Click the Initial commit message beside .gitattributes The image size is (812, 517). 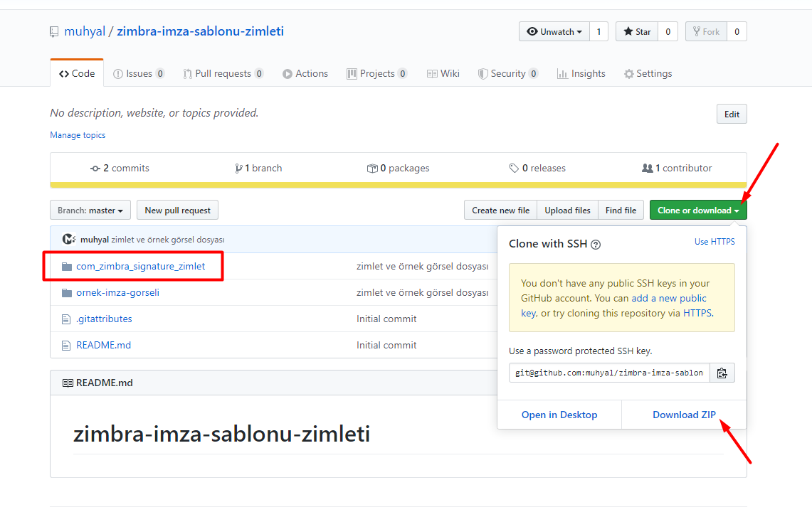click(x=386, y=319)
